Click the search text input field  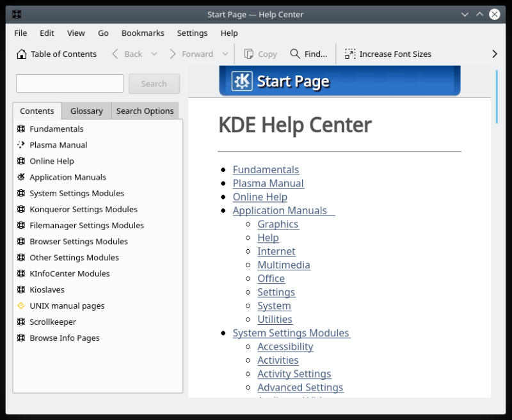[x=70, y=84]
